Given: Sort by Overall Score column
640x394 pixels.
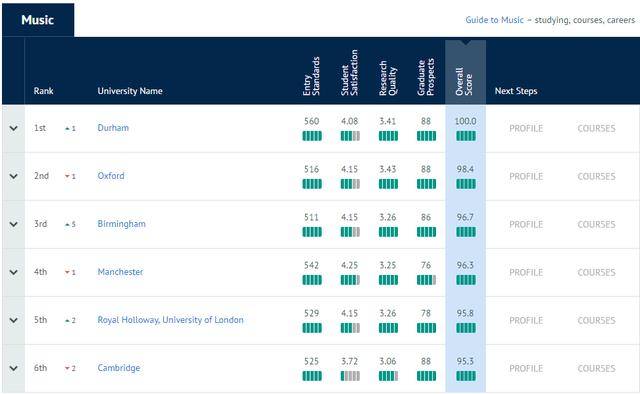Looking at the screenshot, I should click(464, 82).
